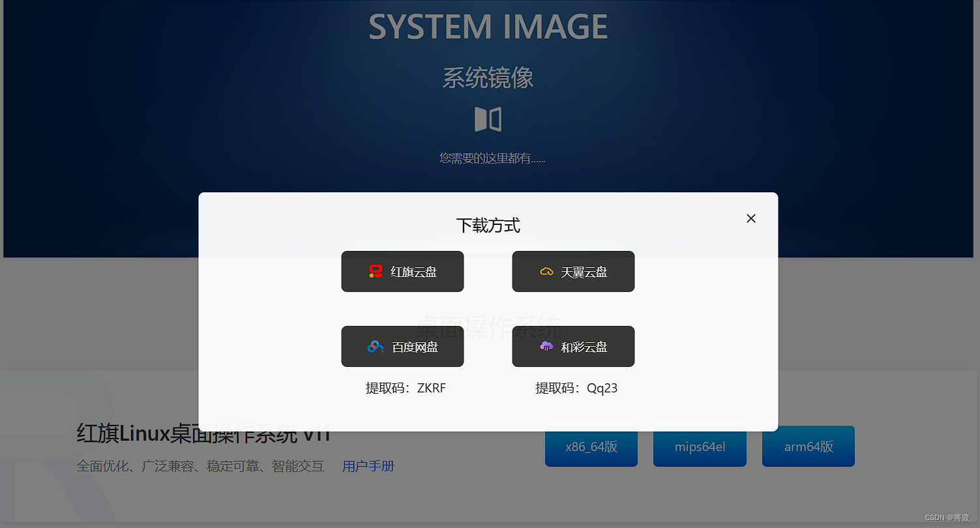Click the 您需要的这里都有 tagline
980x528 pixels.
[492, 158]
